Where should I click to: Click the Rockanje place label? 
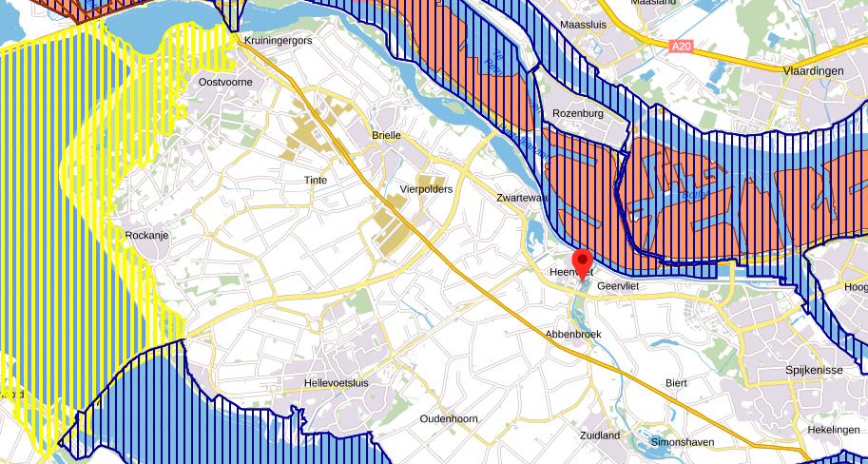pyautogui.click(x=146, y=235)
